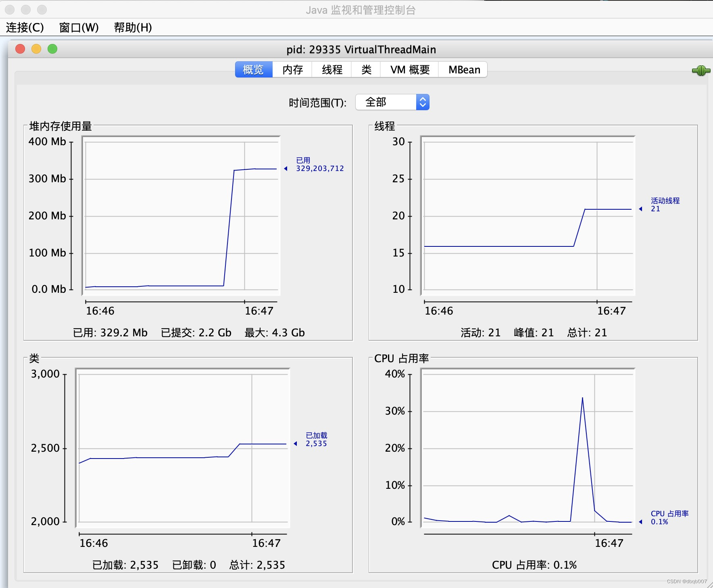Open the 帮助(H) menu
713x588 pixels.
[x=133, y=27]
